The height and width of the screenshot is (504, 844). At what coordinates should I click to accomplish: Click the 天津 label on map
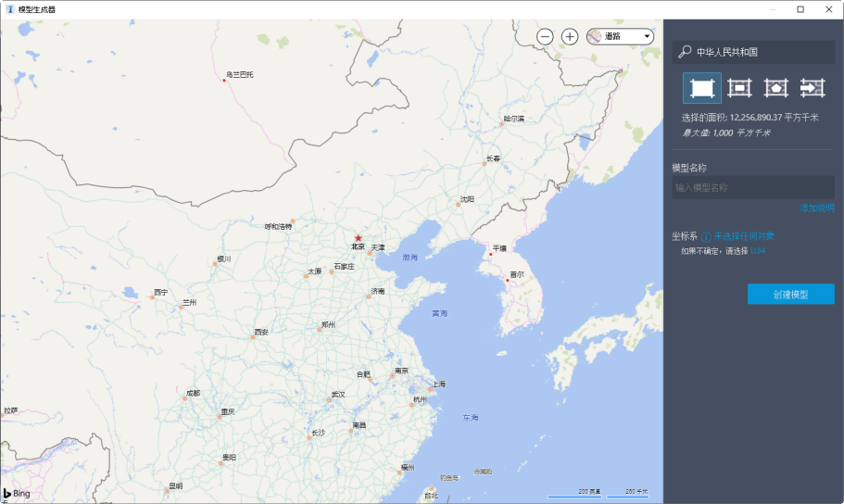[378, 247]
